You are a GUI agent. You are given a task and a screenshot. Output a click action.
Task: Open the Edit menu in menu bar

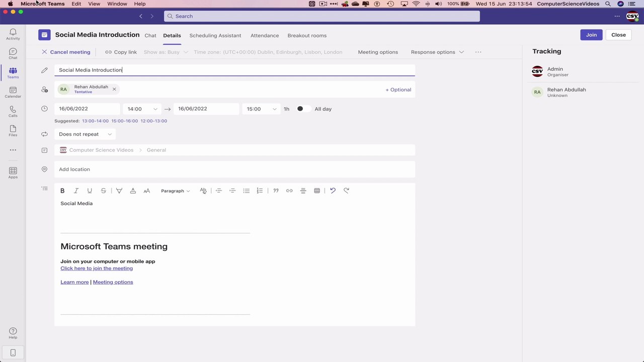[76, 4]
